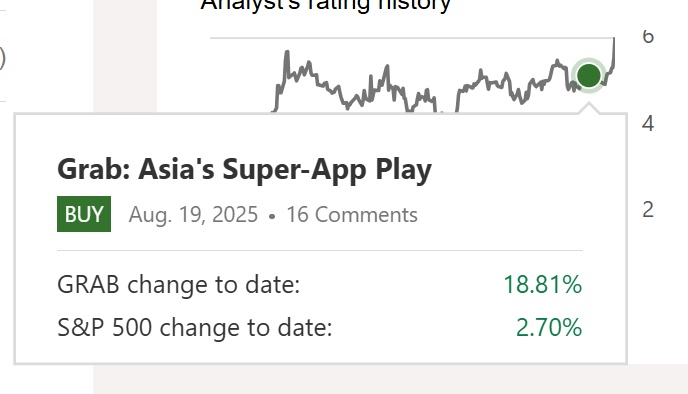This screenshot has width=688, height=394.
Task: Click the y-axis label 2
Action: [648, 210]
